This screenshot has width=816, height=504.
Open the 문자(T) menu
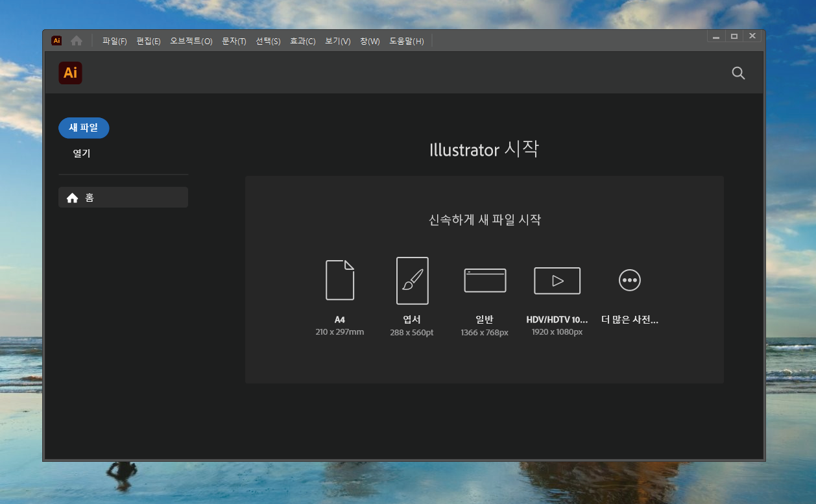234,41
